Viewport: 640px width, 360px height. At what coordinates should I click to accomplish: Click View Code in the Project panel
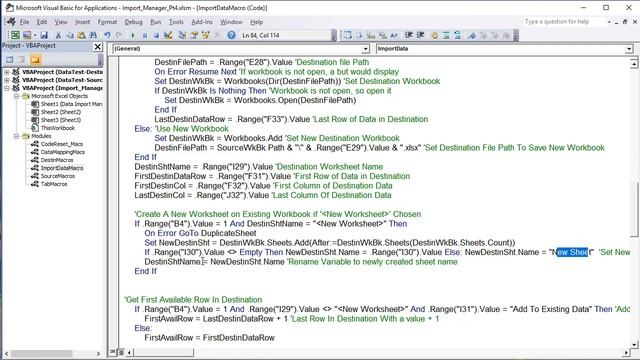10,60
